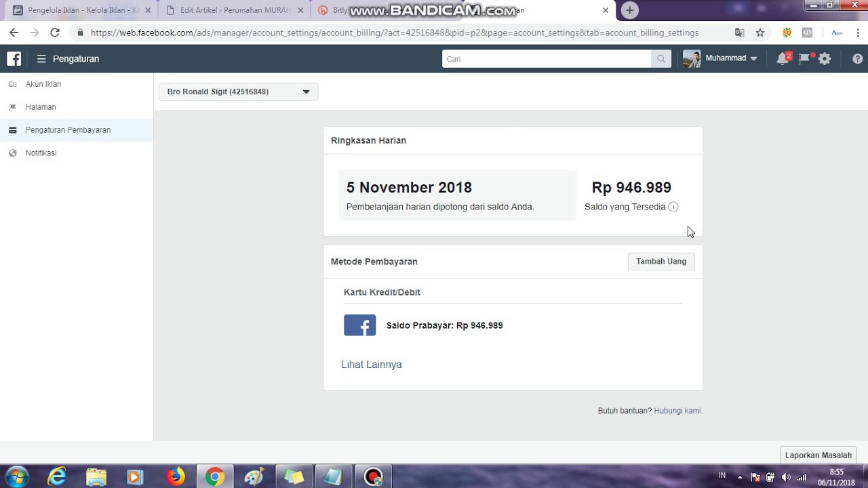Open the hamburger menu next to Pengaturan
This screenshot has width=868, height=488.
click(x=41, y=59)
